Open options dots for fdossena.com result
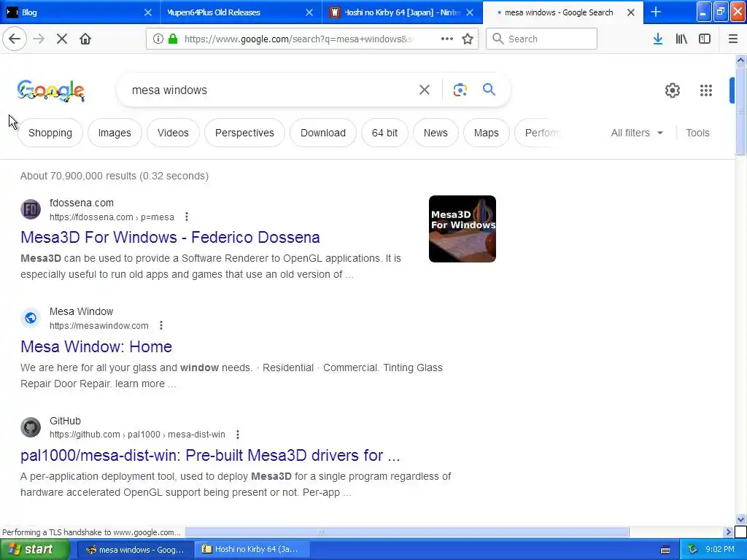The height and width of the screenshot is (560, 747). pos(187,217)
